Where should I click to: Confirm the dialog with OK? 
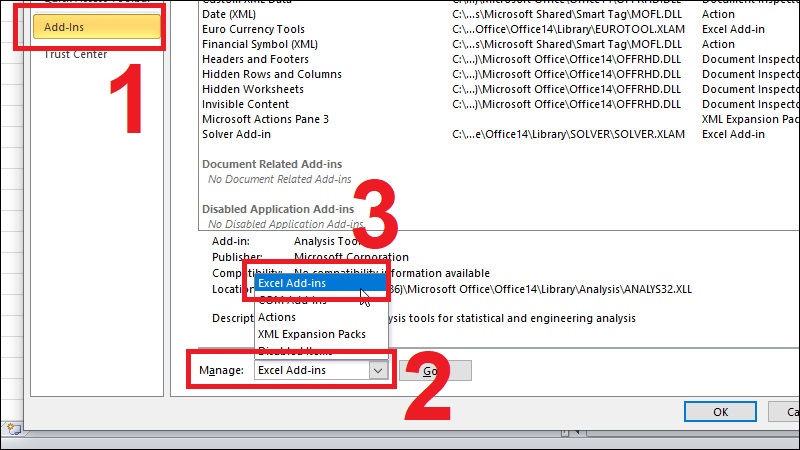pos(720,412)
